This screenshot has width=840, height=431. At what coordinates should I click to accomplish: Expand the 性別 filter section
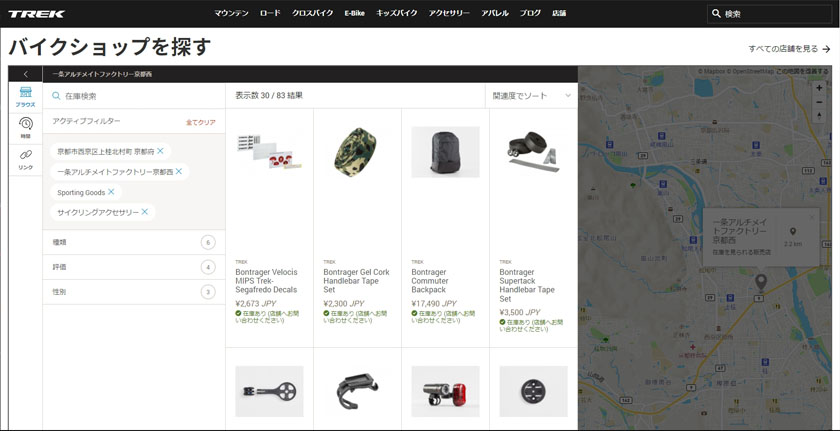click(x=134, y=292)
